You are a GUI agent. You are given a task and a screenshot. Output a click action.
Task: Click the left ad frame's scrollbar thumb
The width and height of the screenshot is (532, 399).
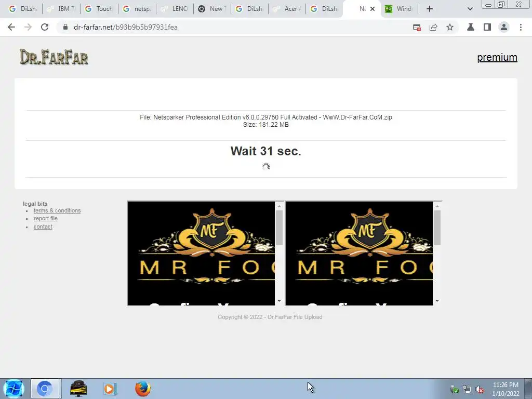tap(279, 228)
